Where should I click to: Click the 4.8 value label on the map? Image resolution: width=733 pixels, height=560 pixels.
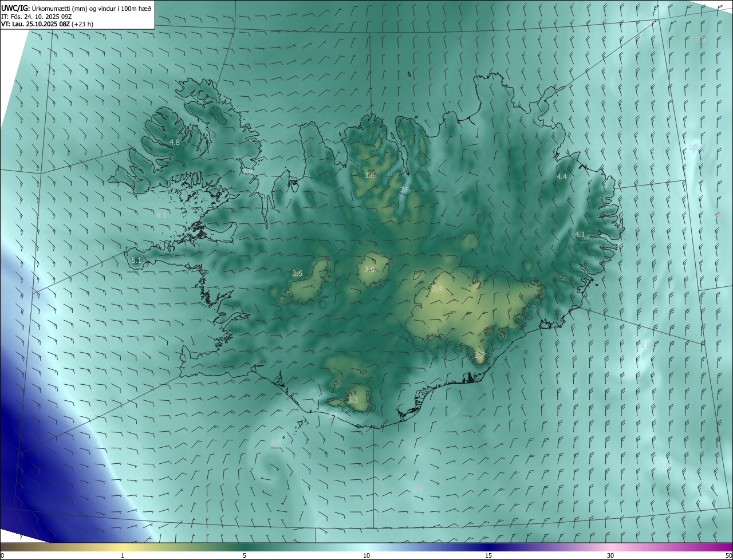click(x=175, y=142)
